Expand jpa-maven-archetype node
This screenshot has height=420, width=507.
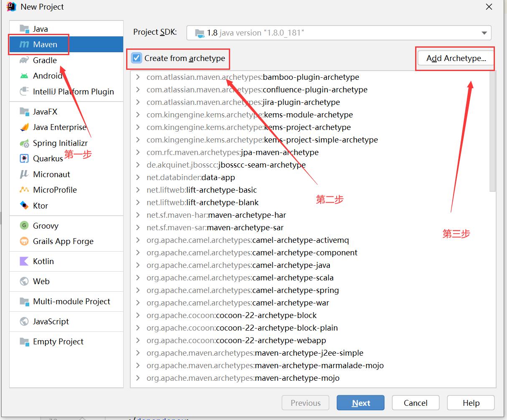(138, 152)
